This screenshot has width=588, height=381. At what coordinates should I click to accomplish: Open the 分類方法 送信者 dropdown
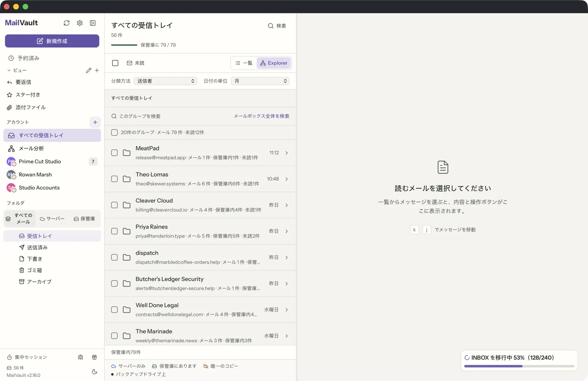[x=165, y=81]
